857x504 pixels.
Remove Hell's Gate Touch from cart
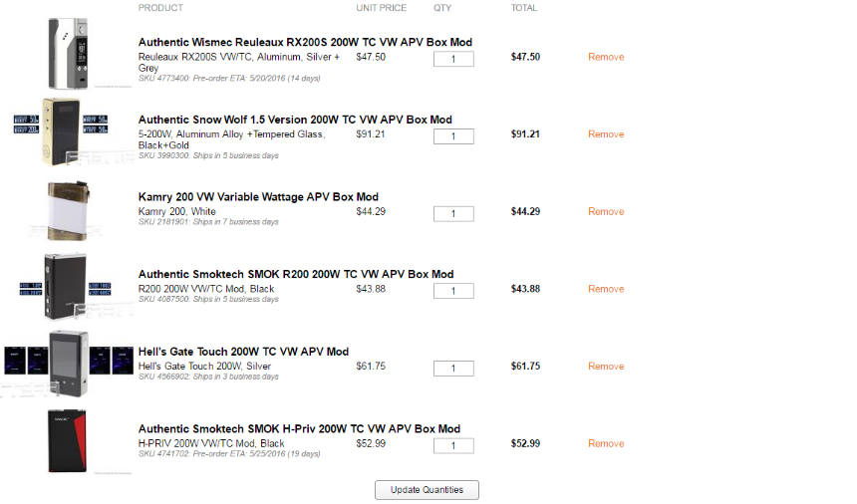606,367
